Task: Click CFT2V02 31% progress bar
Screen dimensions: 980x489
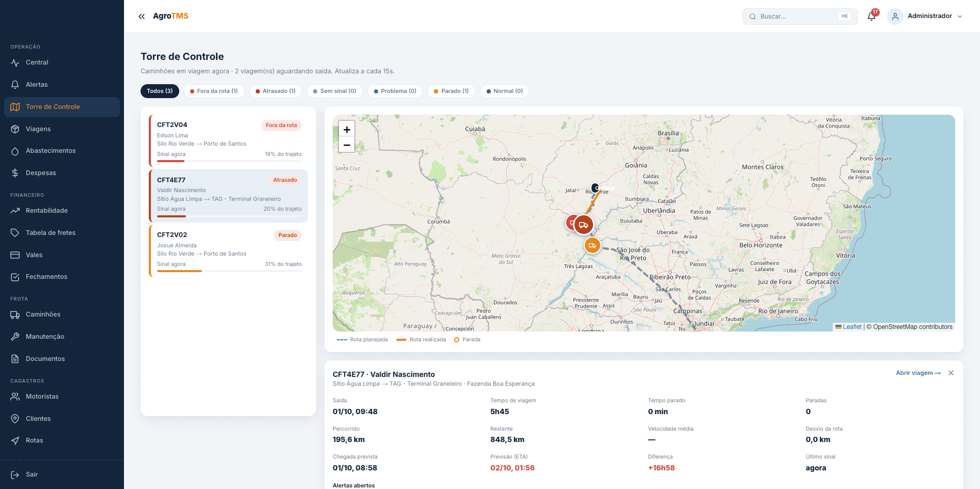Action: pyautogui.click(x=229, y=271)
